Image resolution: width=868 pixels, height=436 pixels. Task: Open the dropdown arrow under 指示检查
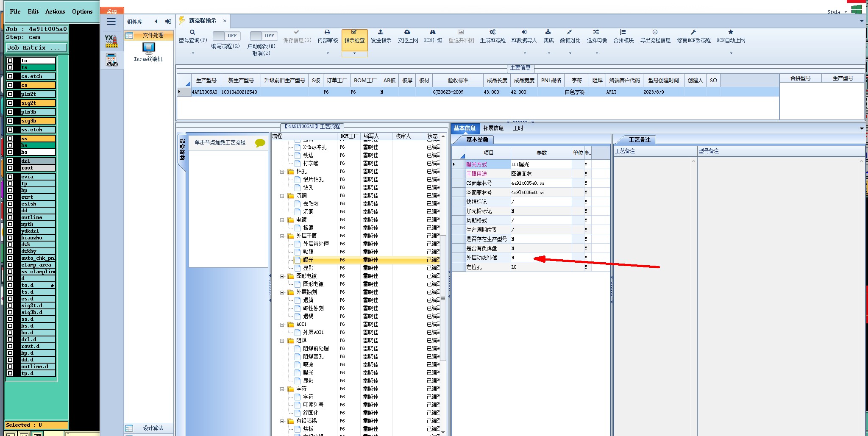click(x=354, y=53)
